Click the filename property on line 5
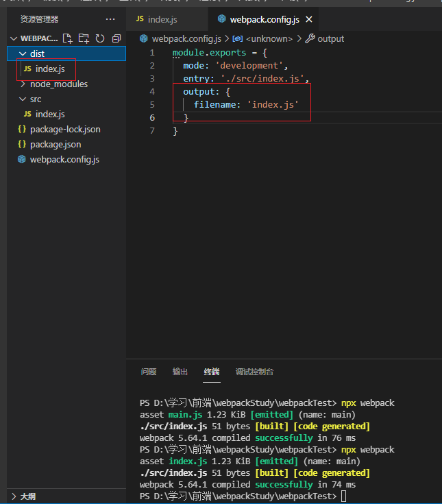The image size is (442, 504). click(x=215, y=104)
